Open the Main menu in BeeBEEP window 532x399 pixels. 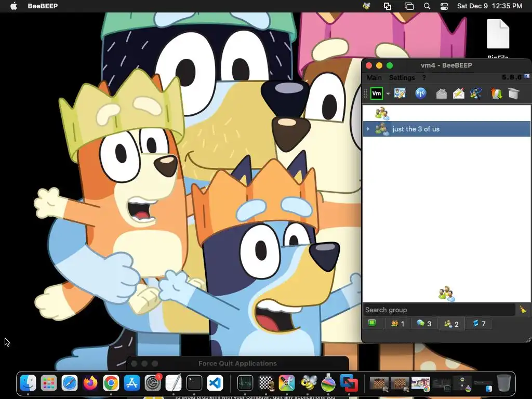[374, 78]
